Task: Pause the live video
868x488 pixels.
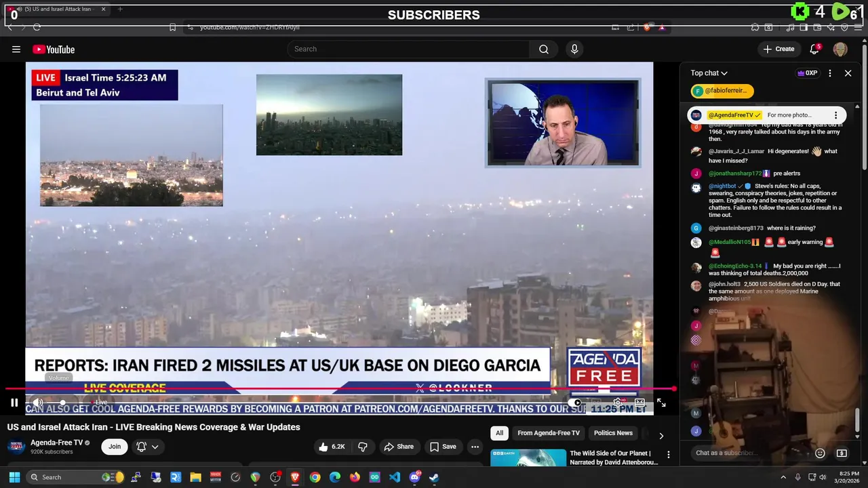Action: pyautogui.click(x=14, y=403)
